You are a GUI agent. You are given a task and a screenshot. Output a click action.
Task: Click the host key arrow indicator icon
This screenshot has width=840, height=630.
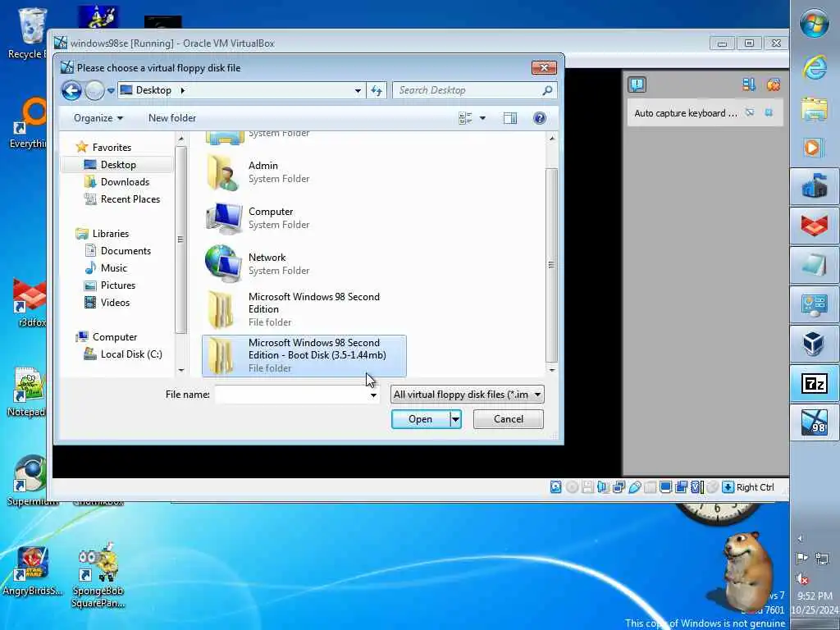point(728,487)
